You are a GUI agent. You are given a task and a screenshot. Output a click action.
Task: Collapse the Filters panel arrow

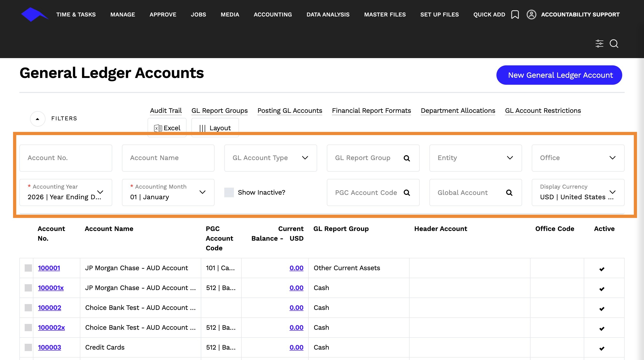[x=37, y=119]
